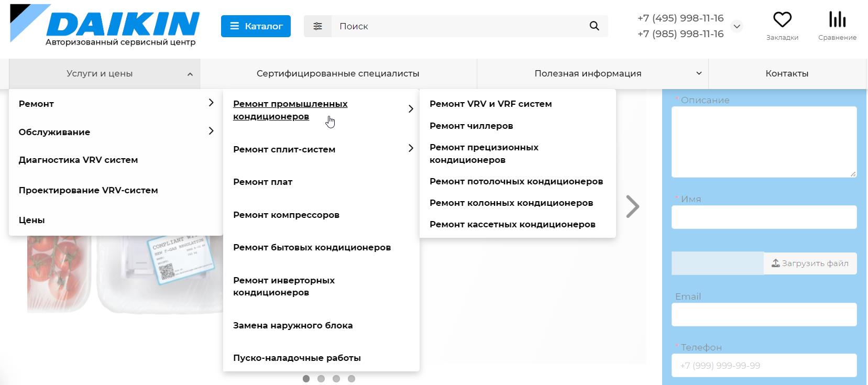
Task: Click the magnifying glass search icon
Action: click(x=594, y=26)
